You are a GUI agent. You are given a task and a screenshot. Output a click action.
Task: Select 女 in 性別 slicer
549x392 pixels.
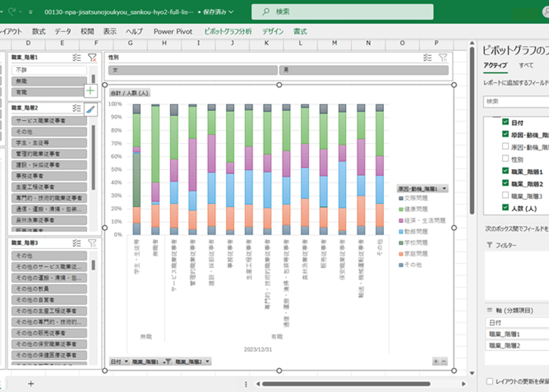(193, 70)
